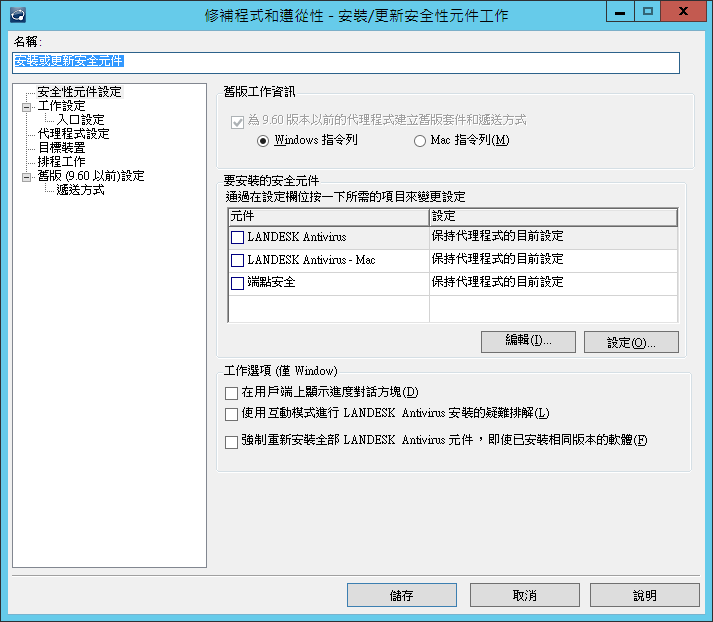Click the 編輯(I)... button
713x622 pixels.
(x=528, y=341)
